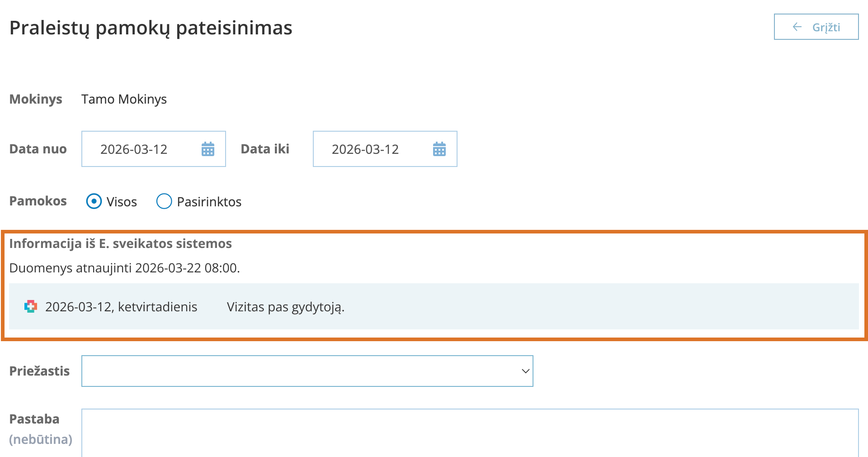Click the Tamo Mokinys student name
Viewport: 868px width, 457px height.
click(x=124, y=99)
